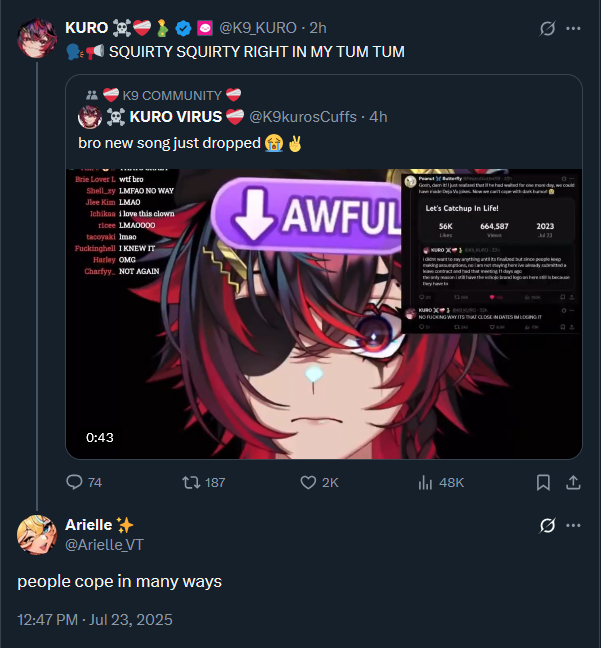Open more options on Arielle's reply
This screenshot has width=601, height=648.
click(x=573, y=526)
